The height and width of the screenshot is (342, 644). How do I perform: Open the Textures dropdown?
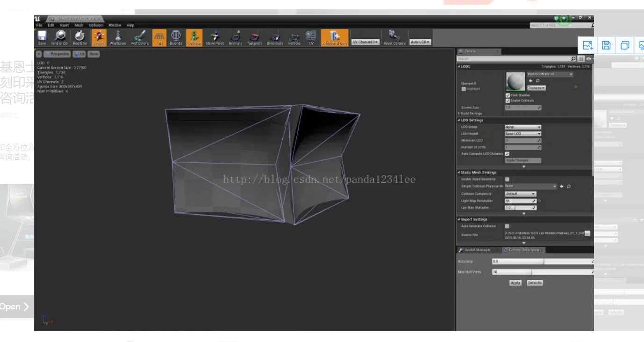tap(537, 88)
